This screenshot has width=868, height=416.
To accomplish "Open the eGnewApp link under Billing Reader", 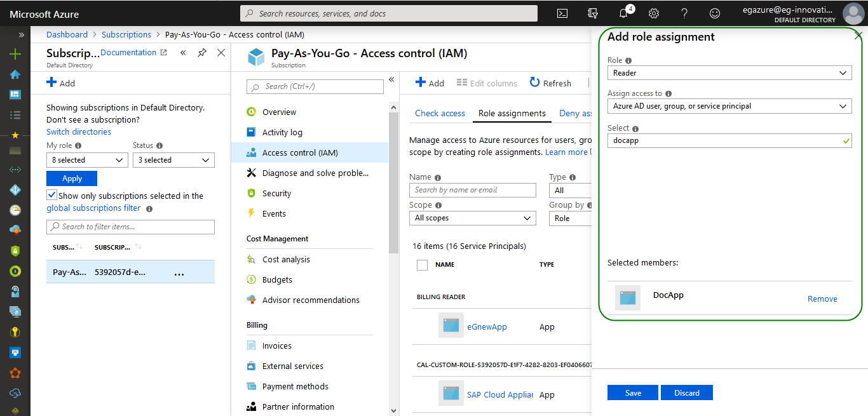I will [x=487, y=326].
